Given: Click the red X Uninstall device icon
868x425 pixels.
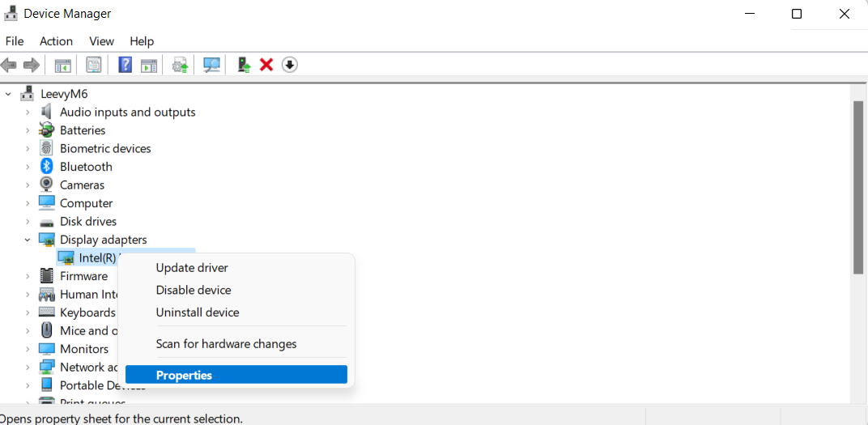Looking at the screenshot, I should pyautogui.click(x=266, y=66).
